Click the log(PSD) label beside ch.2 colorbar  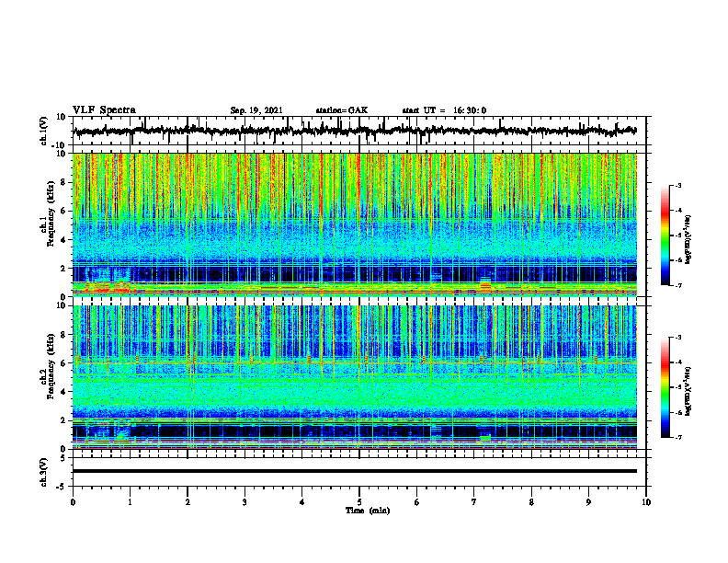coord(688,391)
